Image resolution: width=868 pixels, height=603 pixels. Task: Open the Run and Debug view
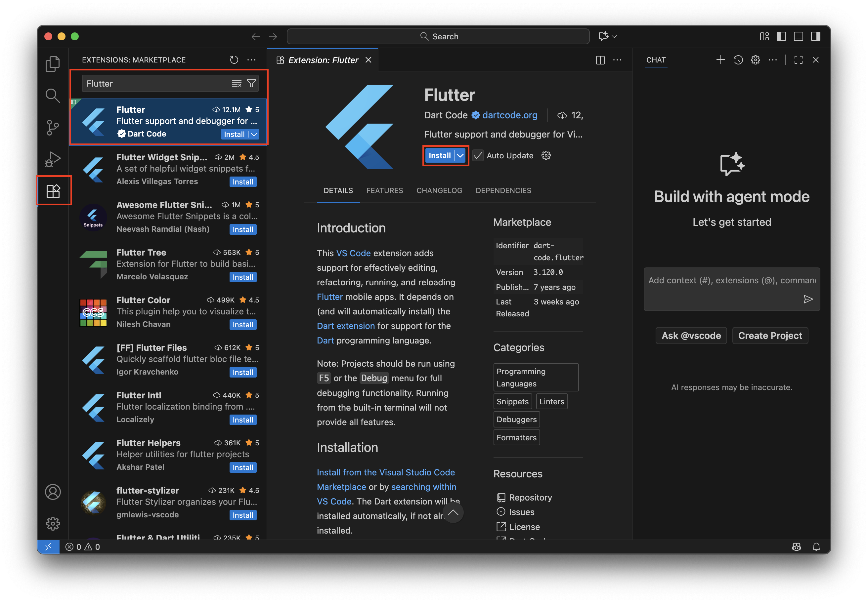53,159
